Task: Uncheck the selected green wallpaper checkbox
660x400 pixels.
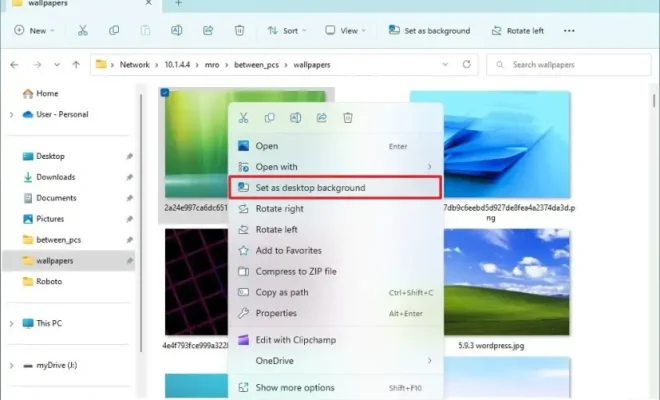Action: pos(165,93)
